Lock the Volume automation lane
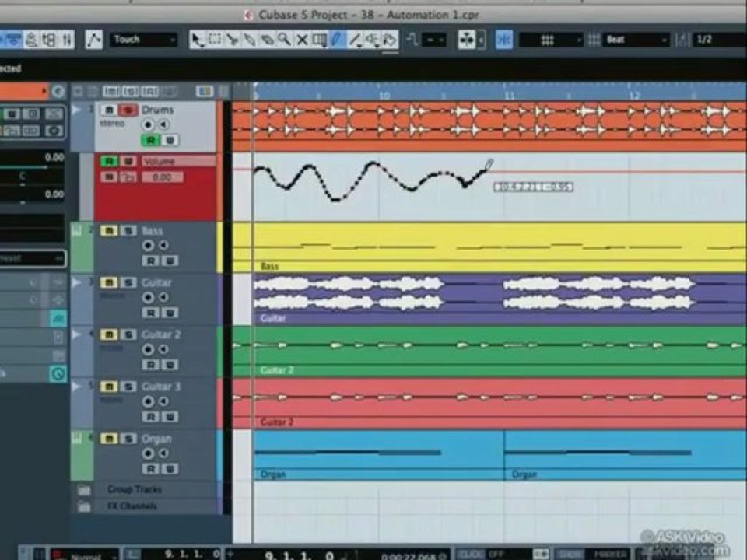Viewport: 747px width, 560px height. pos(128,177)
